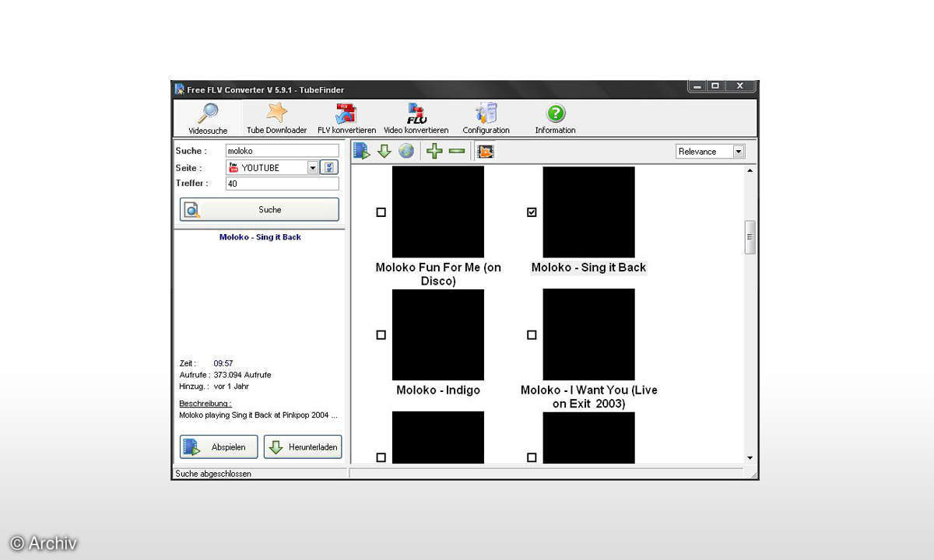Click 'Moloko - I Want You (Live on Exit 2003)' title

pyautogui.click(x=589, y=397)
